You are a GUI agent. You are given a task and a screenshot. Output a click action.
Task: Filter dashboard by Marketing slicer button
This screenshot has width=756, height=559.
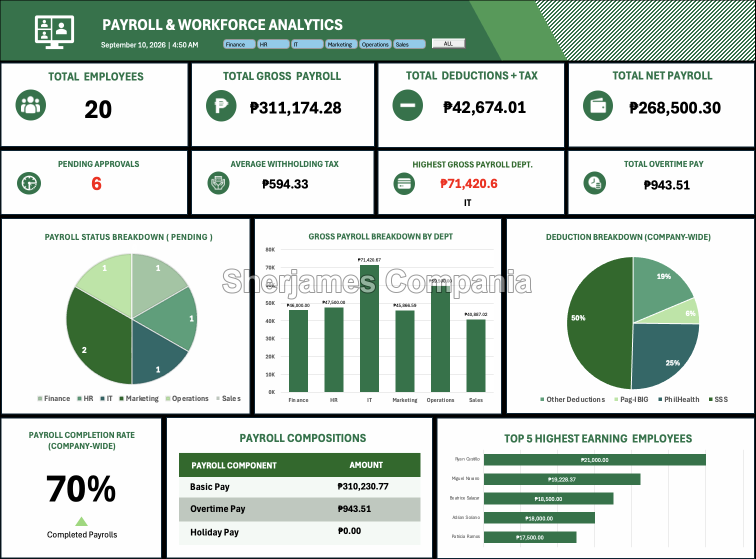[x=341, y=44]
